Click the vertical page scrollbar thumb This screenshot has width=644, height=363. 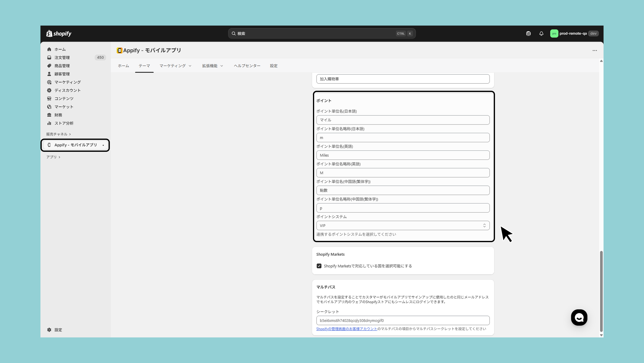click(601, 291)
